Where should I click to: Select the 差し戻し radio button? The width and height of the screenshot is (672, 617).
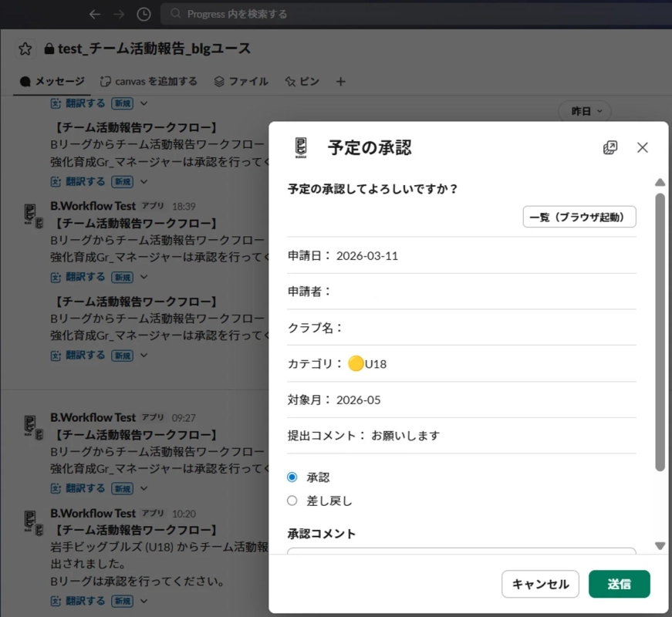292,500
